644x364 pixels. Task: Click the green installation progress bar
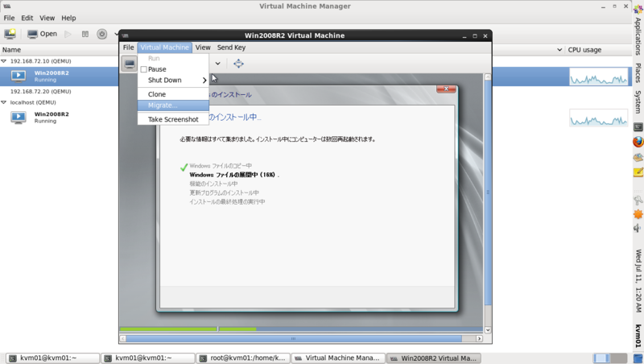(x=188, y=329)
